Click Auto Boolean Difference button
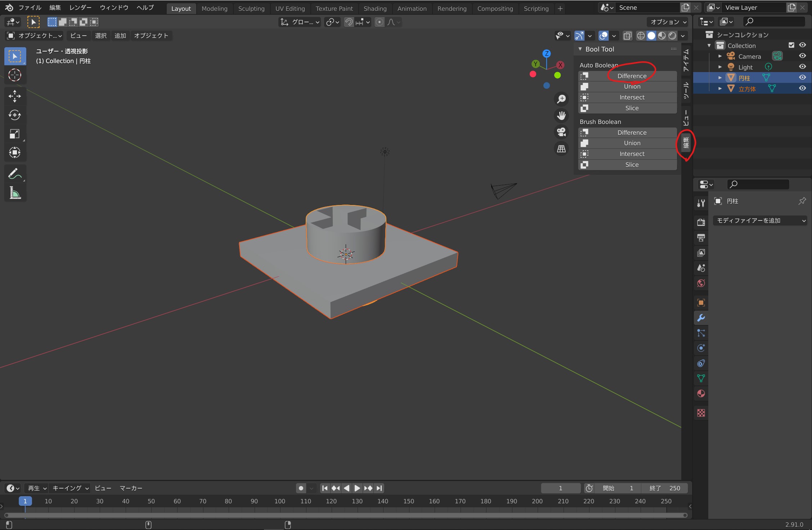 point(632,76)
